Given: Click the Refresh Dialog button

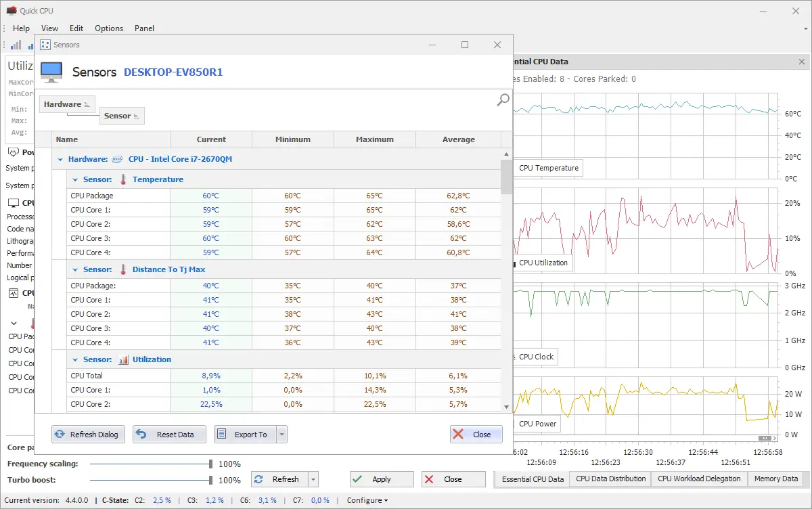Looking at the screenshot, I should point(87,435).
